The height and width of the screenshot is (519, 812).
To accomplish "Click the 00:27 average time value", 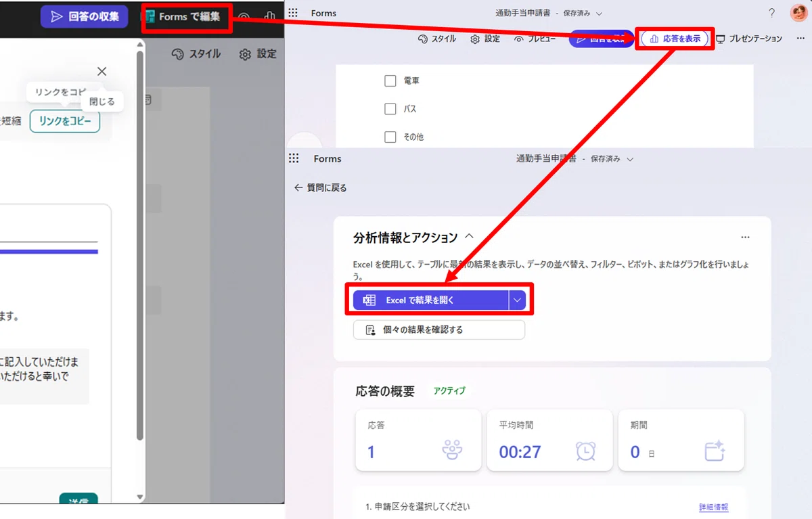I will point(520,452).
